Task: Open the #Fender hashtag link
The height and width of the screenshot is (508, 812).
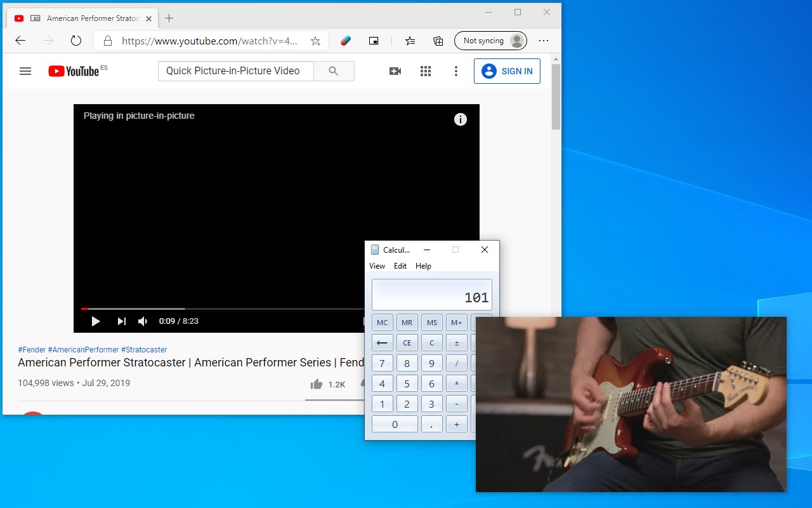Action: pyautogui.click(x=32, y=350)
